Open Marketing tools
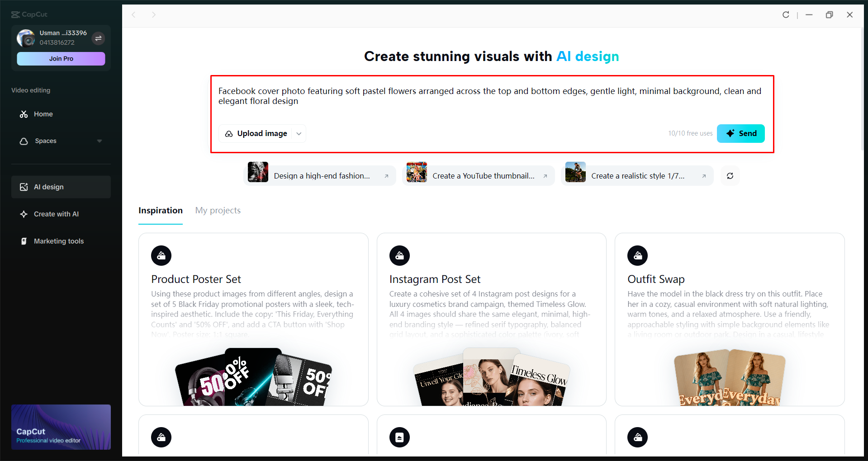Screen dimensions: 868x461 click(59, 241)
